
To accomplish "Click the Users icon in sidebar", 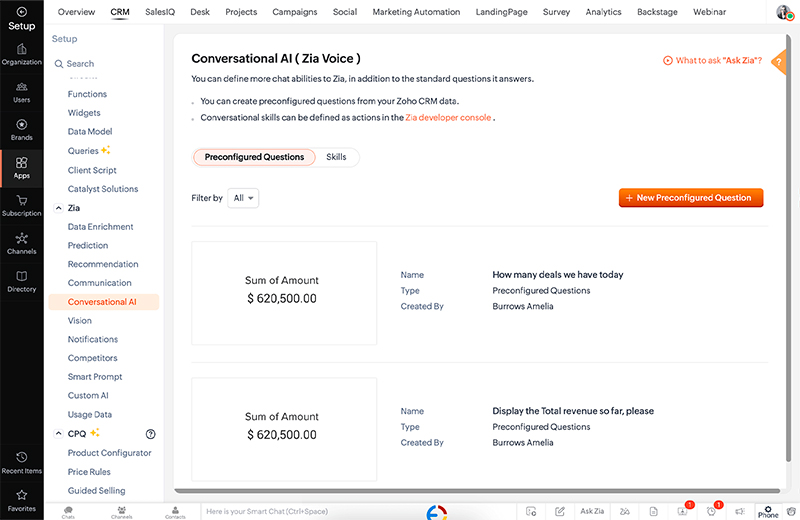I will pyautogui.click(x=21, y=92).
